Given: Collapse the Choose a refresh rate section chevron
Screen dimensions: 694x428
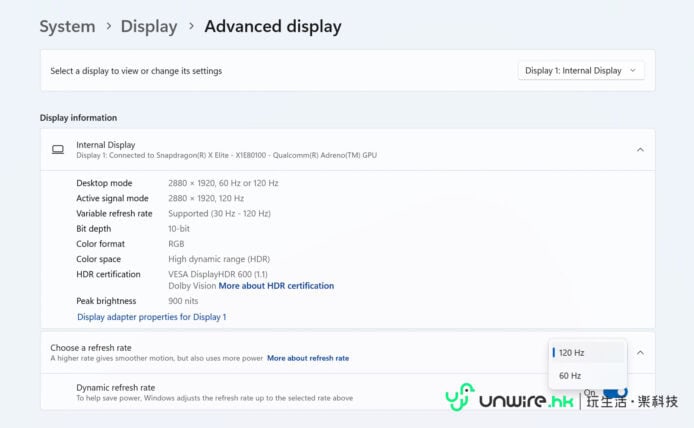Looking at the screenshot, I should (640, 352).
